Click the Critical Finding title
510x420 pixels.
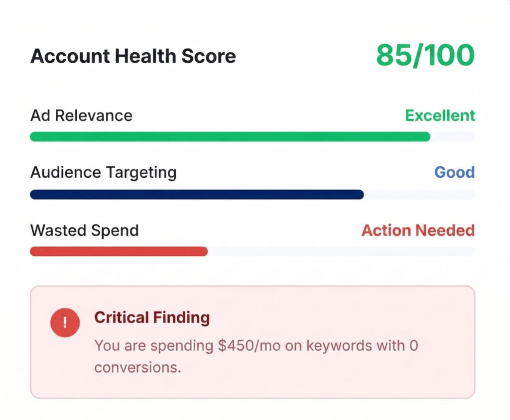[152, 317]
